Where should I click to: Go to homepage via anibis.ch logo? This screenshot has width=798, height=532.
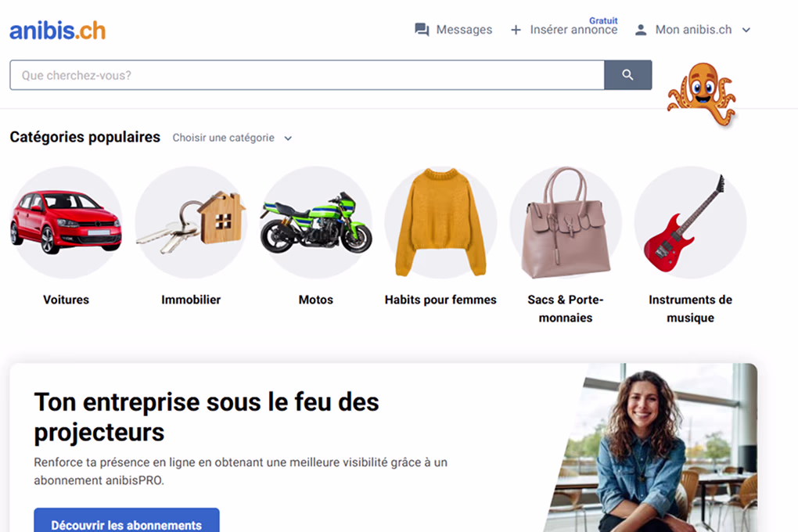[x=58, y=31]
